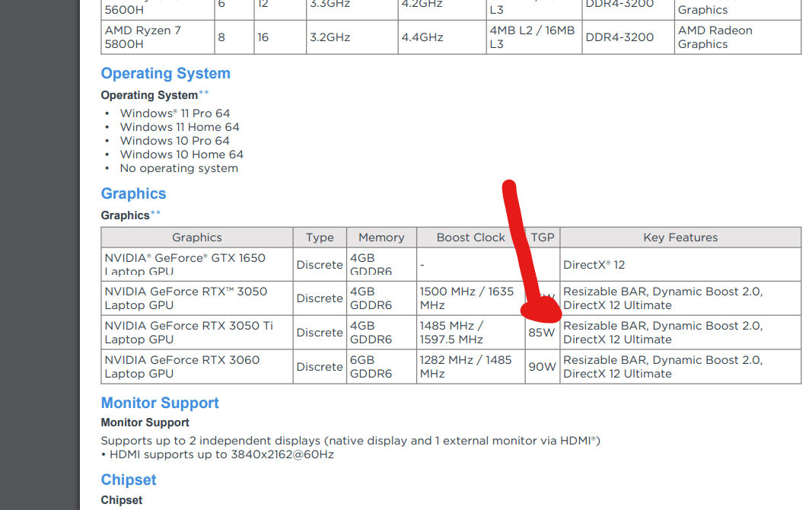
Task: Select the Boost Clock column header
Action: [x=470, y=237]
